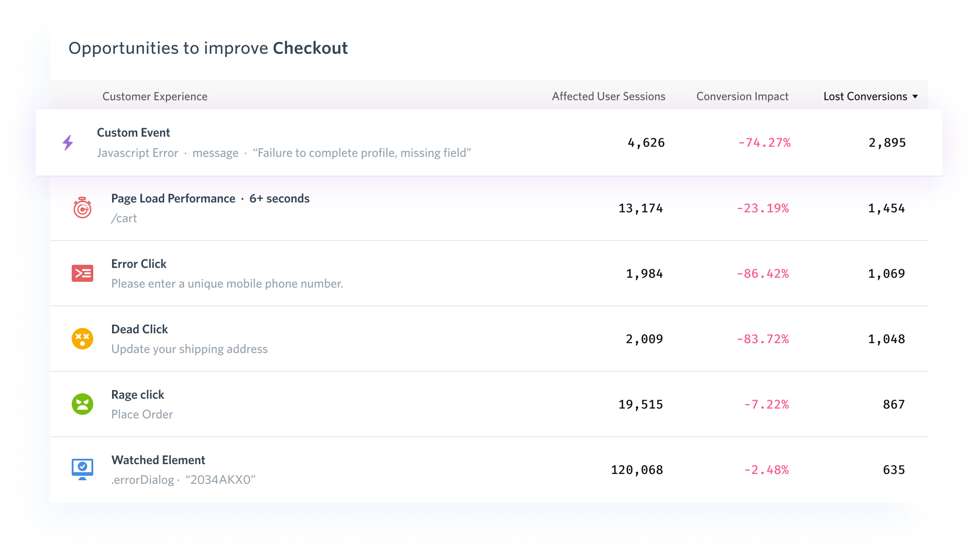Click the Lost Conversions sort arrow
978x560 pixels.
click(915, 97)
